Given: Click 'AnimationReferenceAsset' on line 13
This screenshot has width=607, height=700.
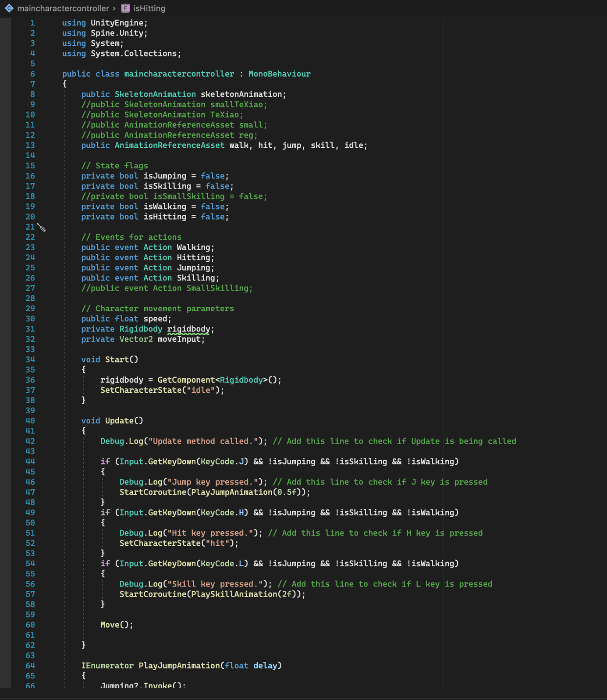Looking at the screenshot, I should 170,146.
